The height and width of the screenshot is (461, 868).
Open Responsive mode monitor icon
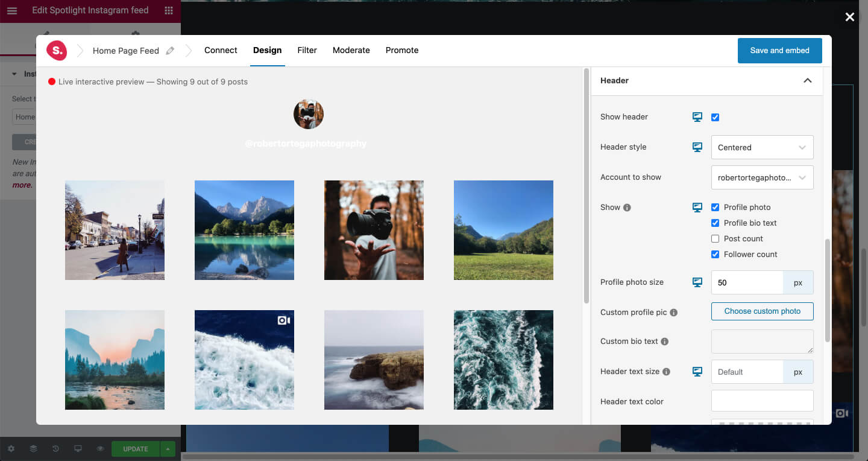78,449
